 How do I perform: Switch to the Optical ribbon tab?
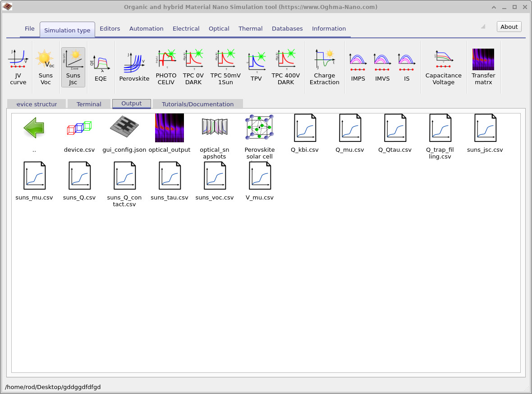[219, 28]
